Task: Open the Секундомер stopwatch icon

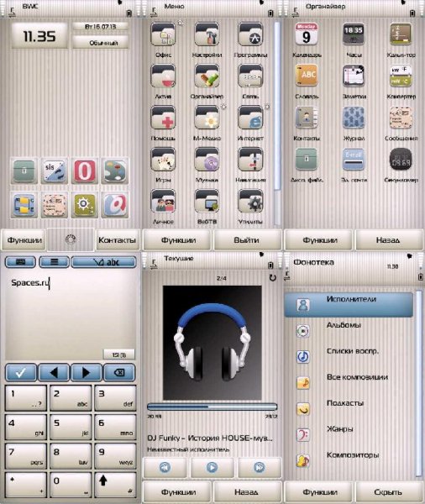Action: pos(401,159)
